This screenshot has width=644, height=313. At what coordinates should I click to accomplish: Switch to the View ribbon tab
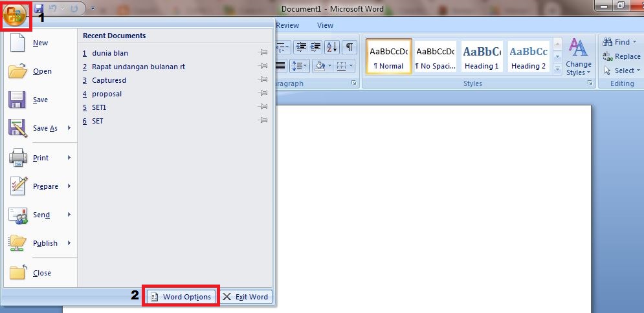coord(325,25)
